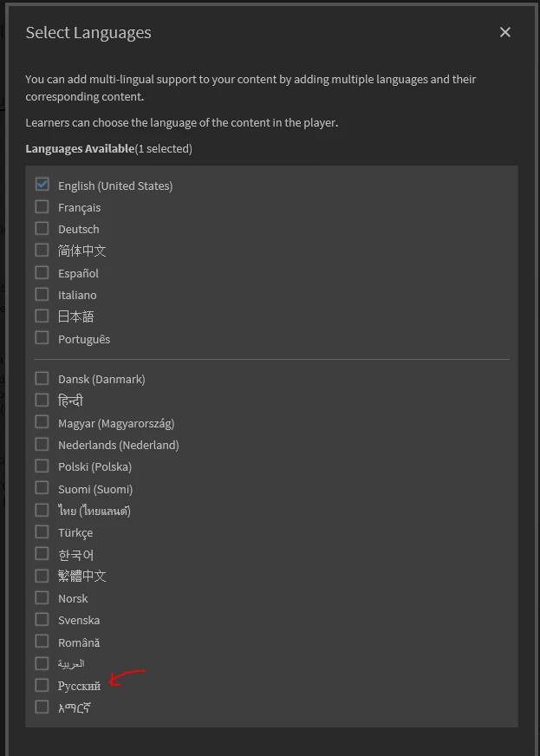This screenshot has height=756, width=540.
Task: Tick the Türkçe checkbox
Action: [x=42, y=531]
